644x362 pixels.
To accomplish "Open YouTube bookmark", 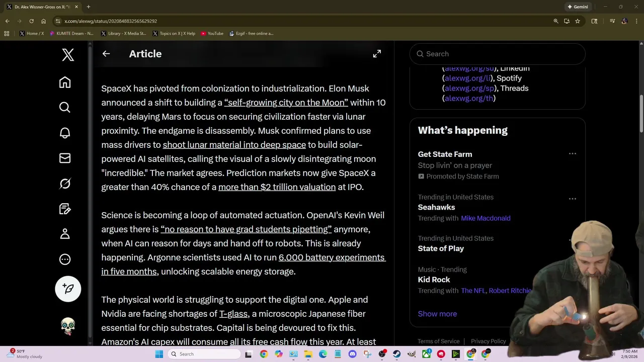I will tap(212, 34).
